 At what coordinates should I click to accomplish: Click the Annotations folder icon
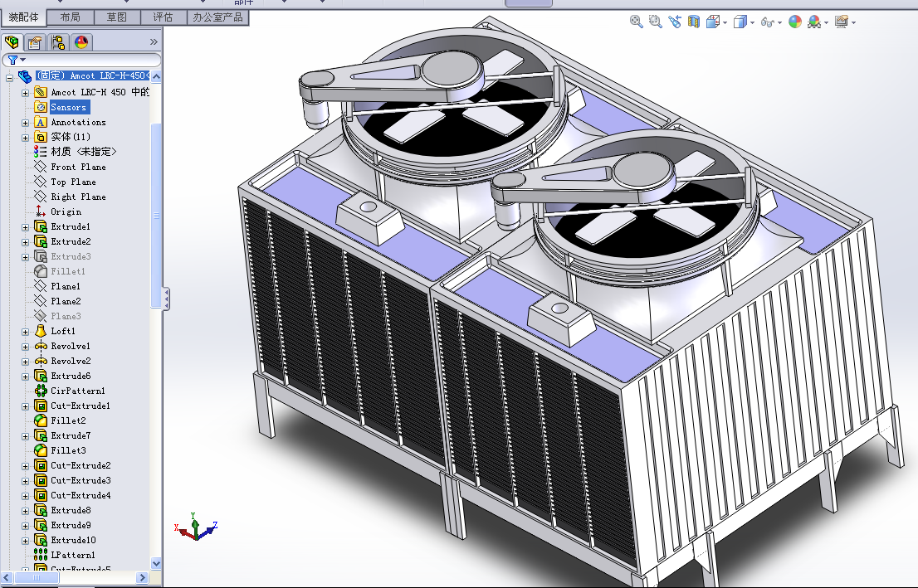[41, 122]
